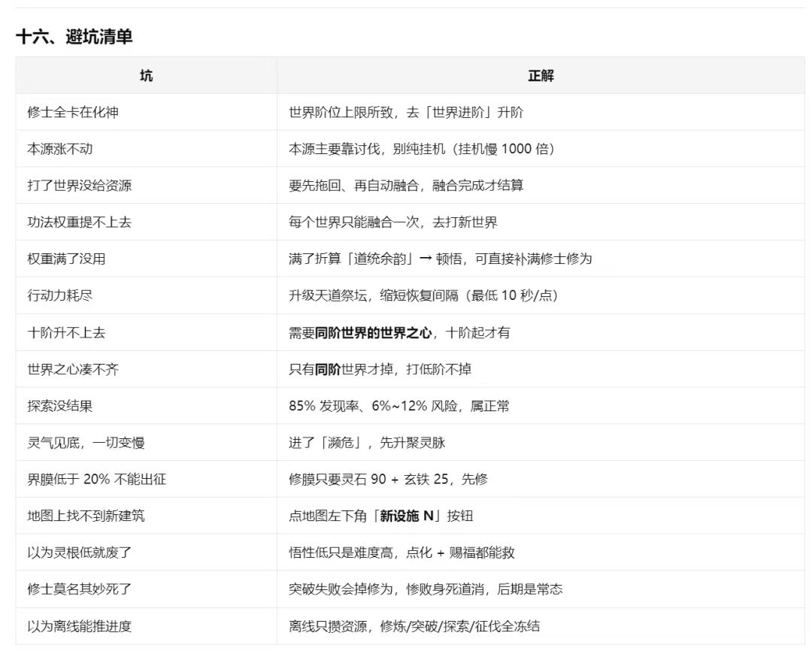The width and height of the screenshot is (812, 657).
Task: Click the answer "升级天道祭坛，缩短恢复间隔"
Action: (423, 295)
